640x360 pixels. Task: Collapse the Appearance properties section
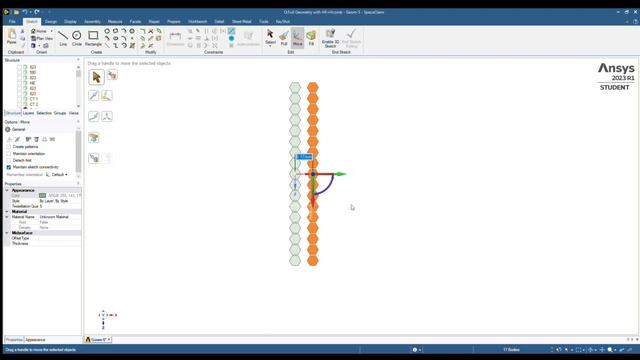(x=7, y=190)
